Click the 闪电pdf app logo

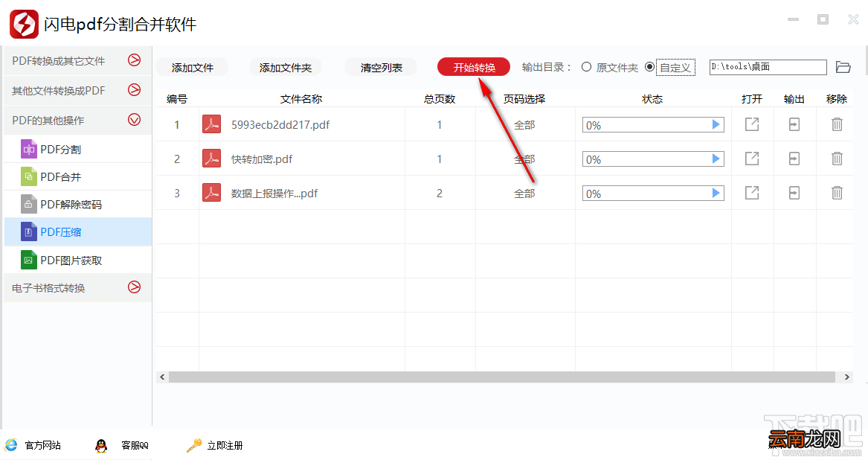(24, 24)
